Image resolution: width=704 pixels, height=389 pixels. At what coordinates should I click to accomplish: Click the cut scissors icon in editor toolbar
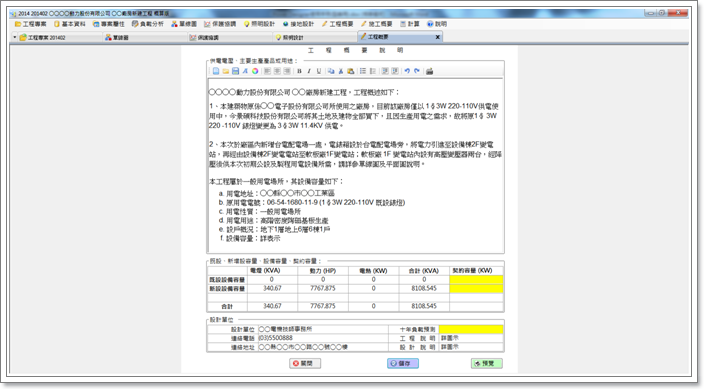coord(341,71)
